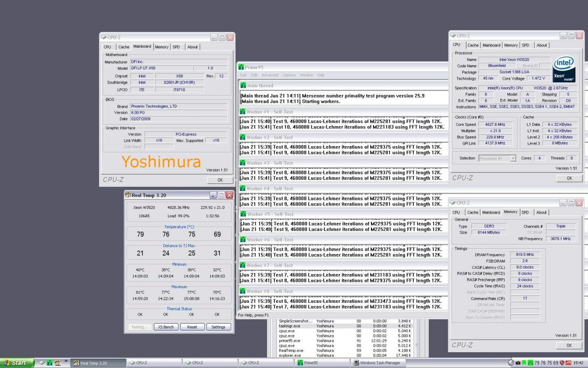
Task: Select Memory tab in CPU-Z Mainboard window
Action: click(x=162, y=47)
